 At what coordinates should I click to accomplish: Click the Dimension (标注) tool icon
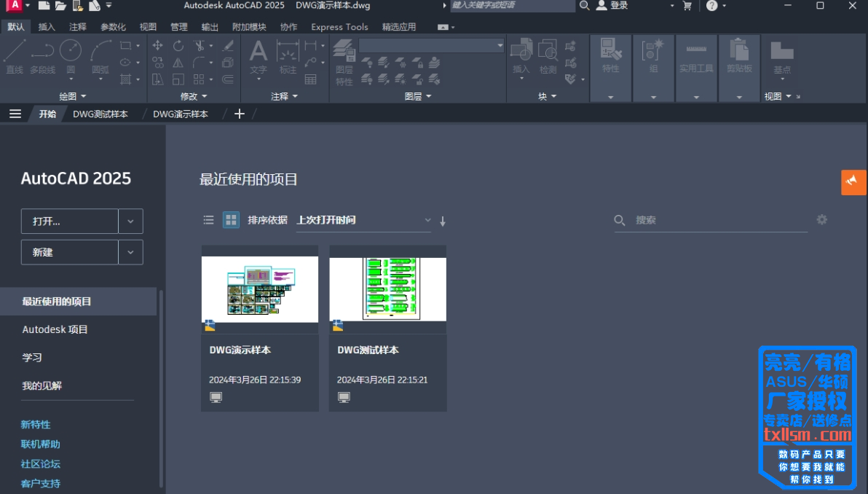(x=288, y=51)
